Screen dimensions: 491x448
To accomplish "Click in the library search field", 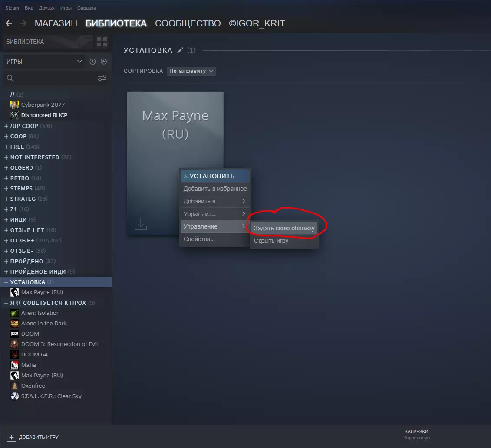I will [x=56, y=78].
